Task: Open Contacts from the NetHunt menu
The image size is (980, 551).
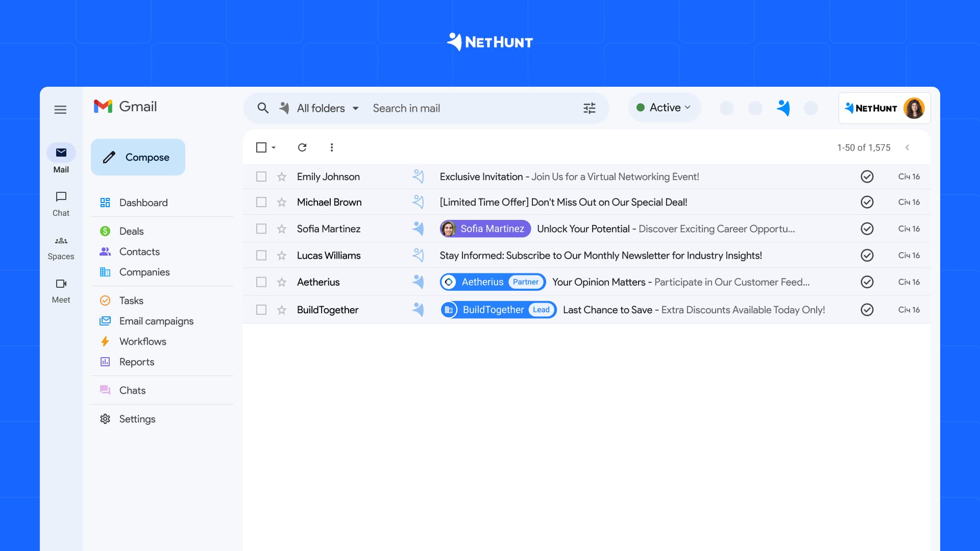Action: [x=140, y=252]
